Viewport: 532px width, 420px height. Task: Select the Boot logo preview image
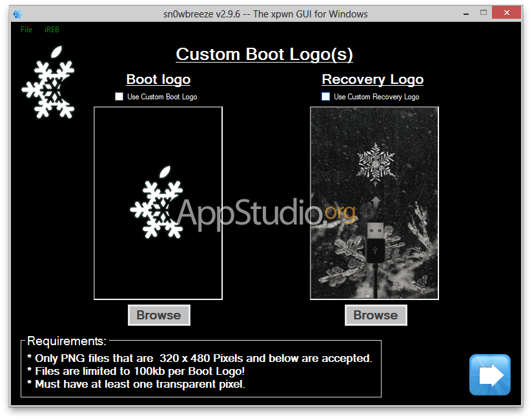[x=158, y=203]
